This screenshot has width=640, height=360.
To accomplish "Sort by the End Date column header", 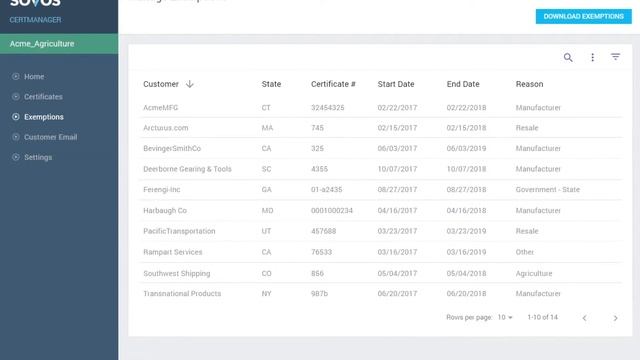I will click(463, 84).
